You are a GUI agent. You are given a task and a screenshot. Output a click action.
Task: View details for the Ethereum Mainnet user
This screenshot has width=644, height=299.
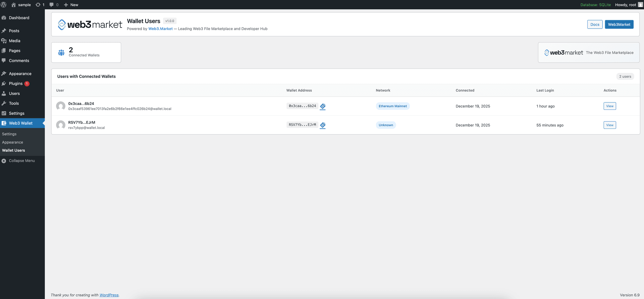(609, 106)
